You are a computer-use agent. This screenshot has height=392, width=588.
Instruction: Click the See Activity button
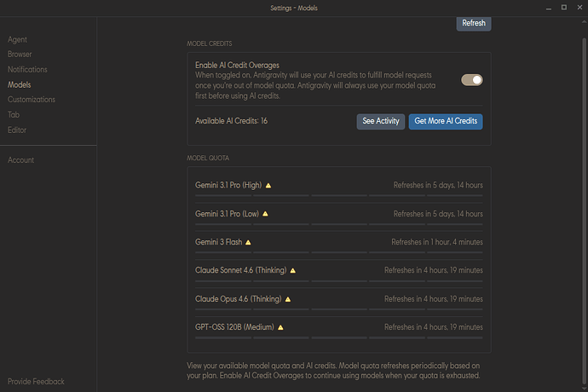click(x=381, y=121)
